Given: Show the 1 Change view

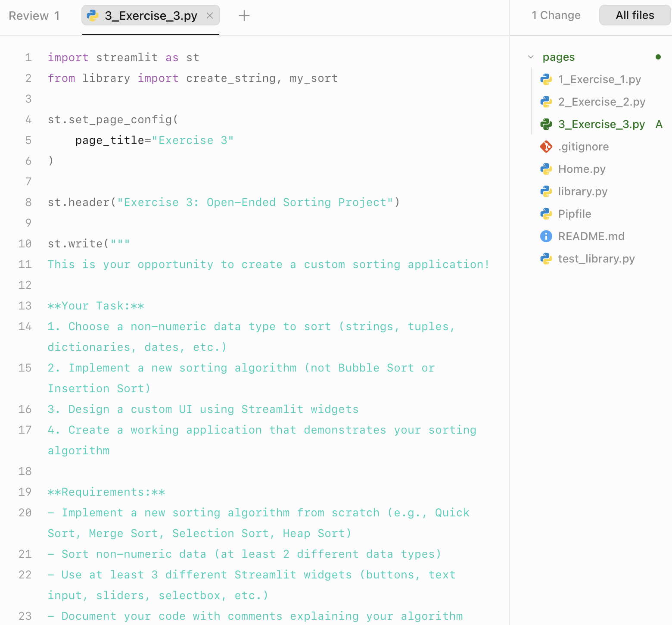Looking at the screenshot, I should coord(556,15).
